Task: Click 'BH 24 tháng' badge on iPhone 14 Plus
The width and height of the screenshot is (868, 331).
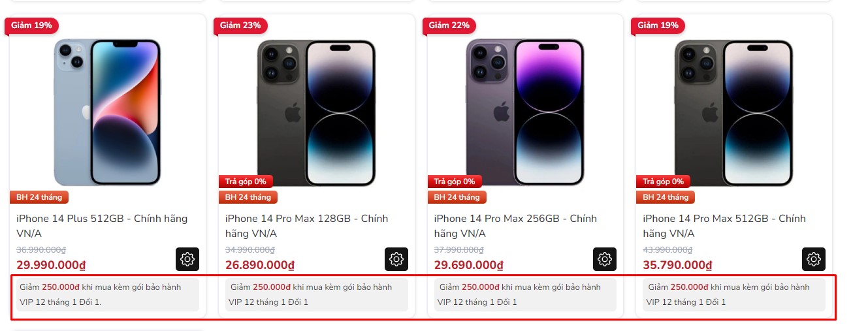Action: [x=39, y=197]
